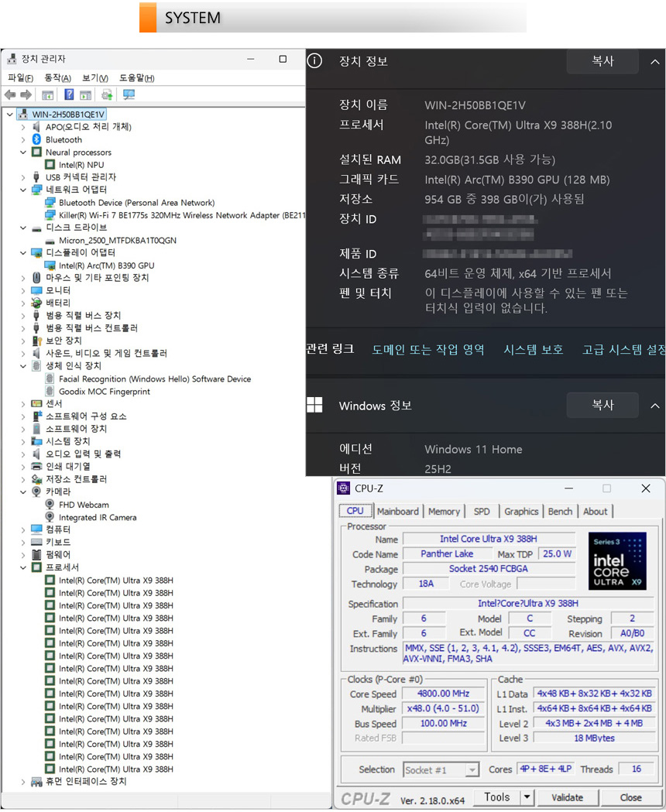Click the Help icon in Device Manager toolbar
Screen dimensions: 666x812
click(x=69, y=94)
